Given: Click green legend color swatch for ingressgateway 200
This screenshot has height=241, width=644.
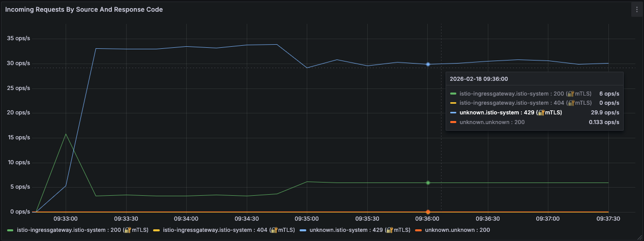Looking at the screenshot, I should pyautogui.click(x=11, y=230).
